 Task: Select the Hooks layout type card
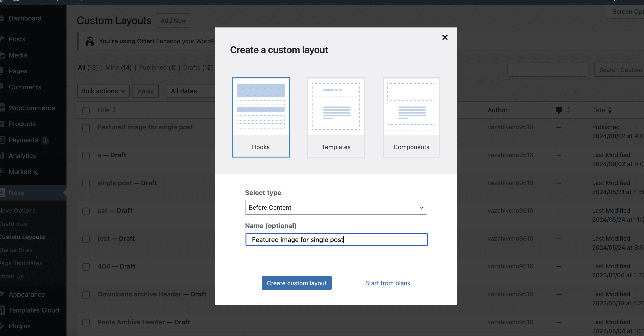[260, 117]
